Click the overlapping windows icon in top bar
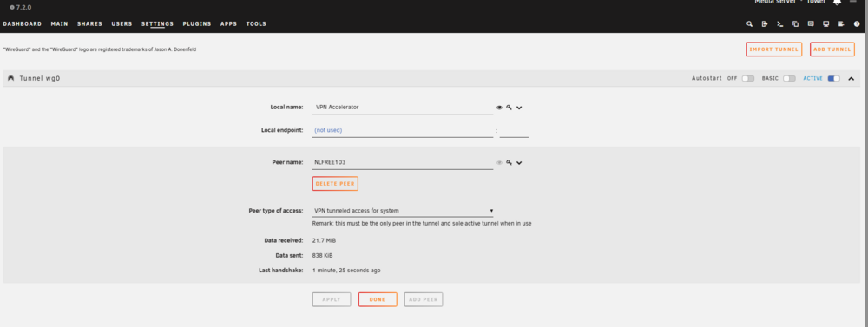Screen dimensions: 868x327 [x=795, y=23]
